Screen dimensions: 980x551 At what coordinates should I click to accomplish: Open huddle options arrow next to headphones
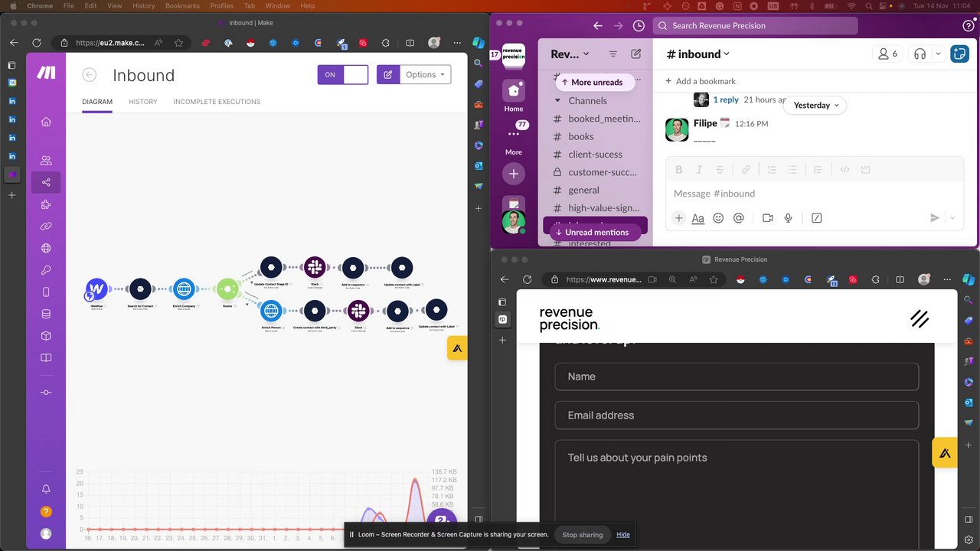point(938,54)
